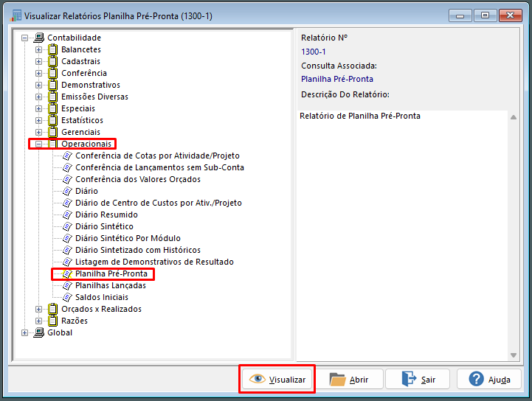
Task: Click the Conferência clipboard folder icon
Action: (52, 73)
